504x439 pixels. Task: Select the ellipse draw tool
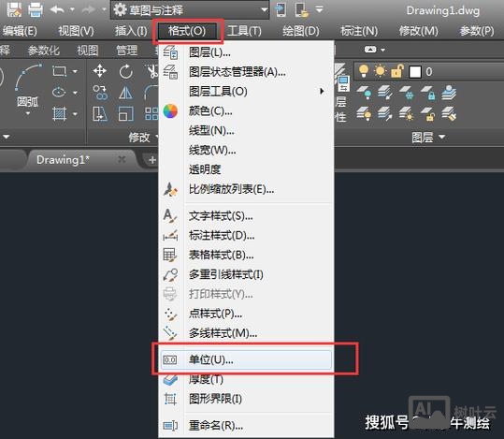(x=59, y=93)
